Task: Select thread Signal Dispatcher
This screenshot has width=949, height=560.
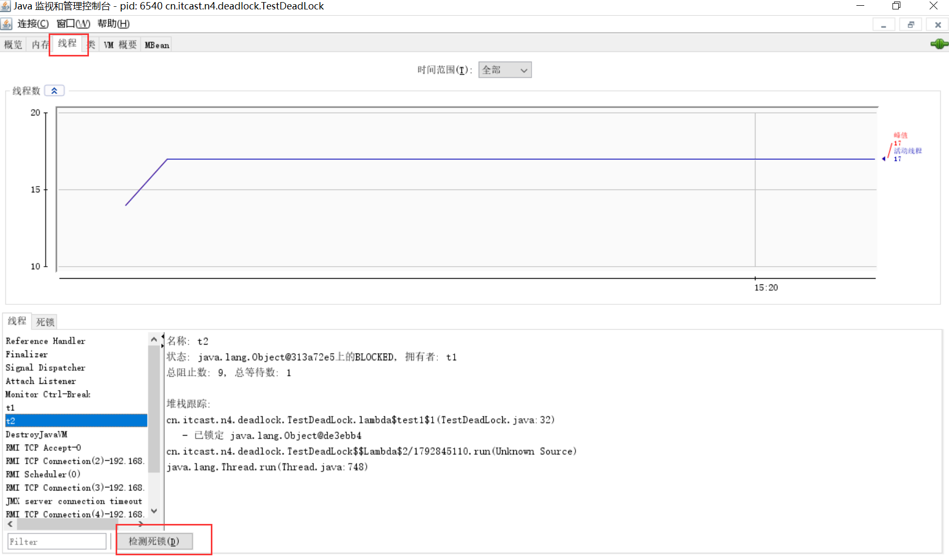Action: point(76,368)
